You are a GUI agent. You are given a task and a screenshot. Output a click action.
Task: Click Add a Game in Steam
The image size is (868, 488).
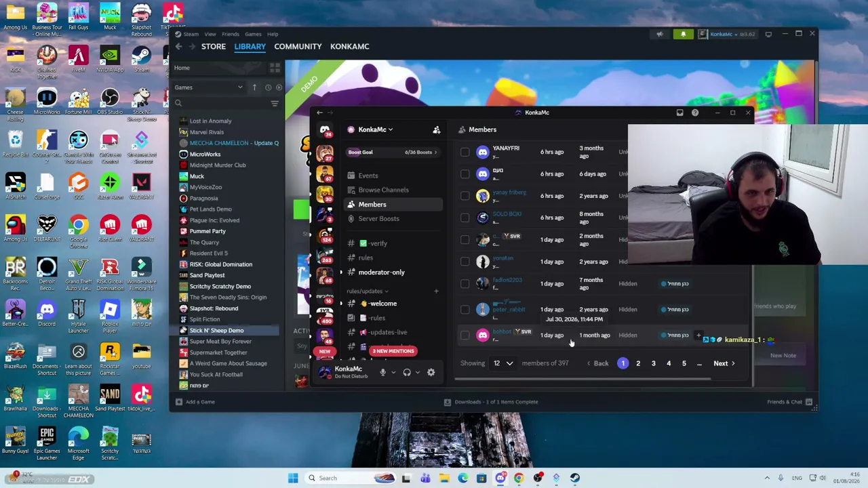(x=195, y=402)
